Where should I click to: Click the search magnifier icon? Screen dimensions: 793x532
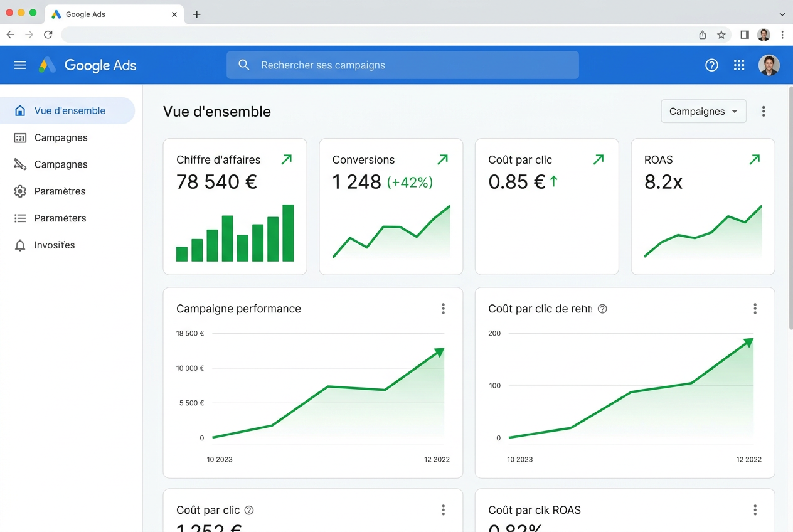click(244, 65)
